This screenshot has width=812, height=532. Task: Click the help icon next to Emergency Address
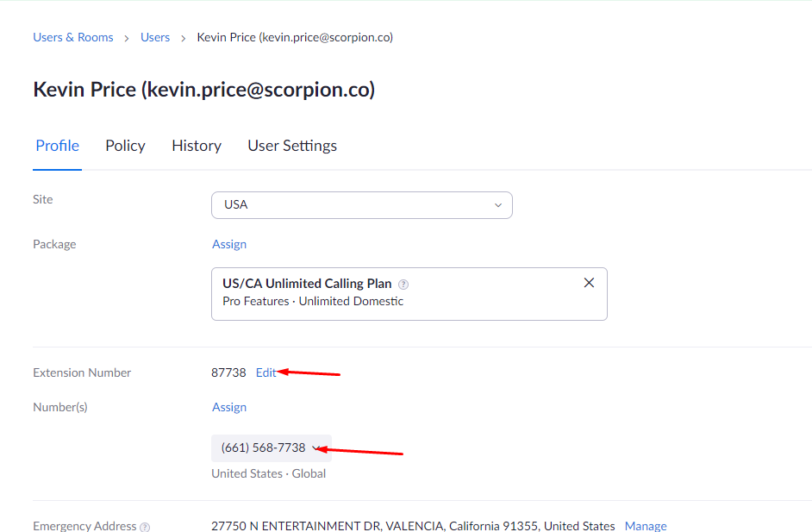[145, 527]
